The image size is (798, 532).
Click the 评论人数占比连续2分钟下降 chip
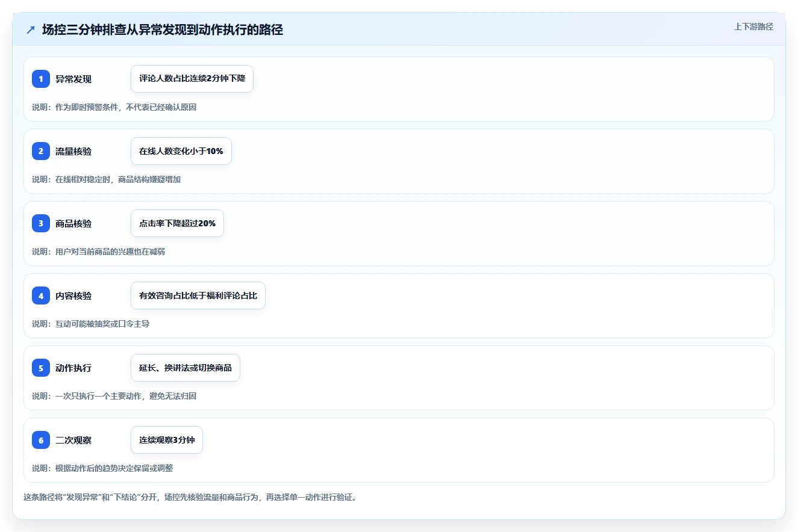click(192, 79)
